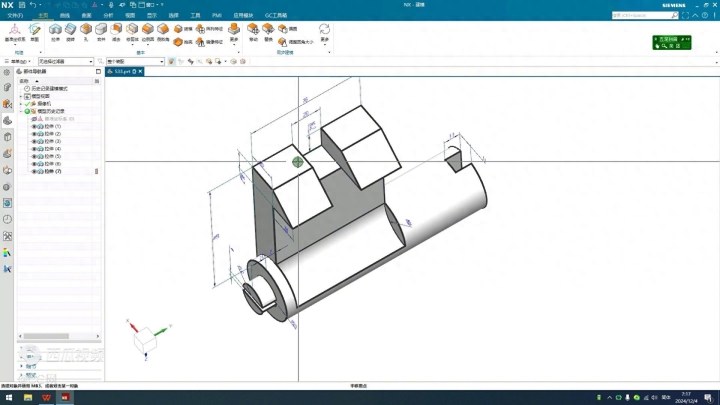Collapse the 模型历史记录 tree node
The width and height of the screenshot is (720, 405).
[x=21, y=111]
